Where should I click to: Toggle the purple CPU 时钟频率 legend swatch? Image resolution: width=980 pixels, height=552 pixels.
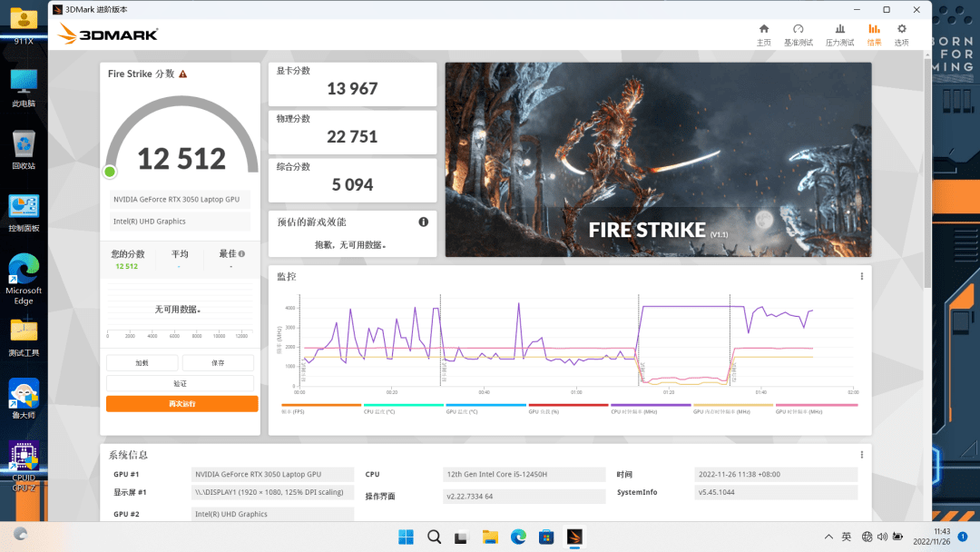click(x=651, y=405)
